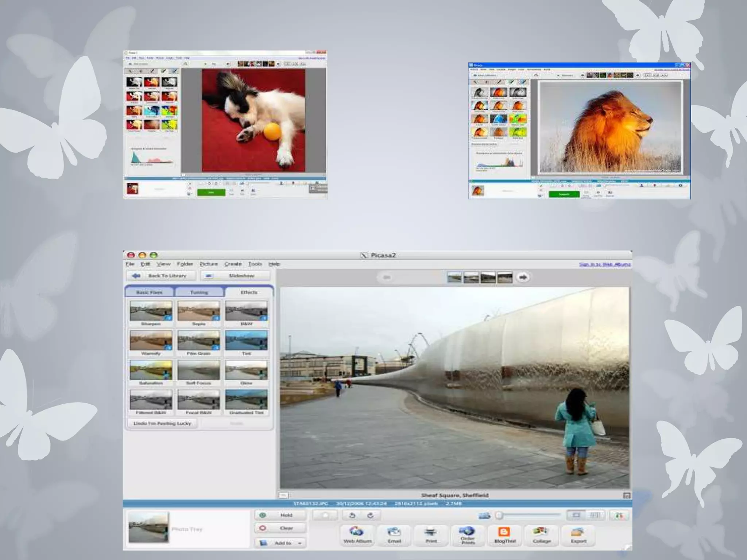Screen dimensions: 747x560
Task: Create a Collage via the Collage icon
Action: coord(542,535)
